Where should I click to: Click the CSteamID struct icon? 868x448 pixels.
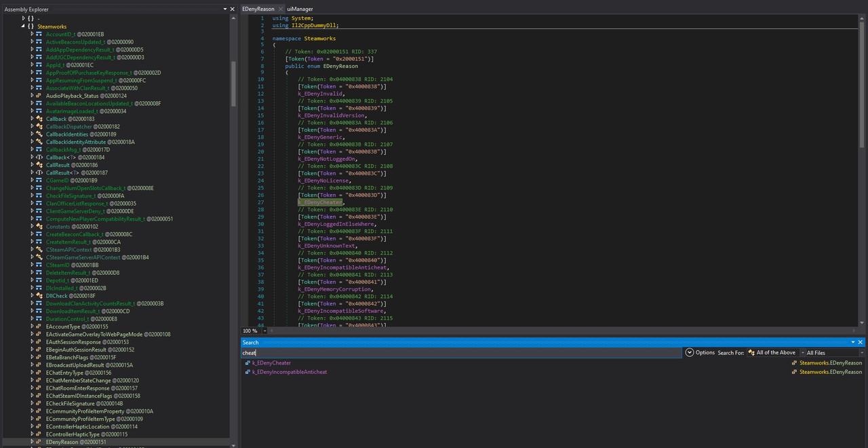coord(39,265)
